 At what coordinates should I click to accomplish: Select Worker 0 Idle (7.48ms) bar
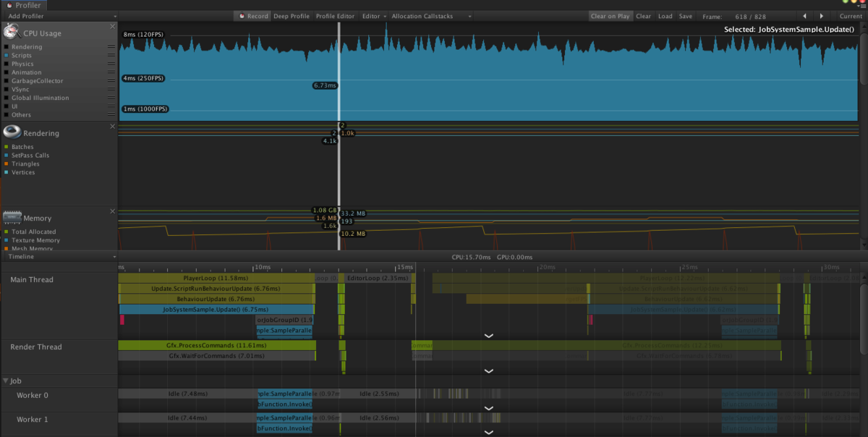click(187, 394)
